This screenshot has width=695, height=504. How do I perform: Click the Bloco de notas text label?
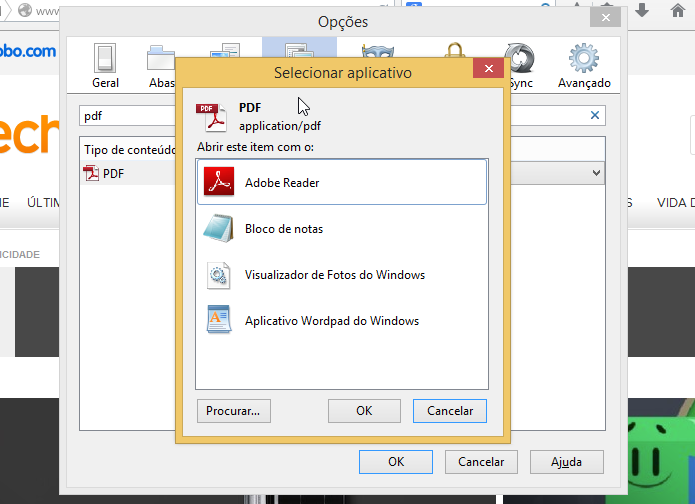284,229
